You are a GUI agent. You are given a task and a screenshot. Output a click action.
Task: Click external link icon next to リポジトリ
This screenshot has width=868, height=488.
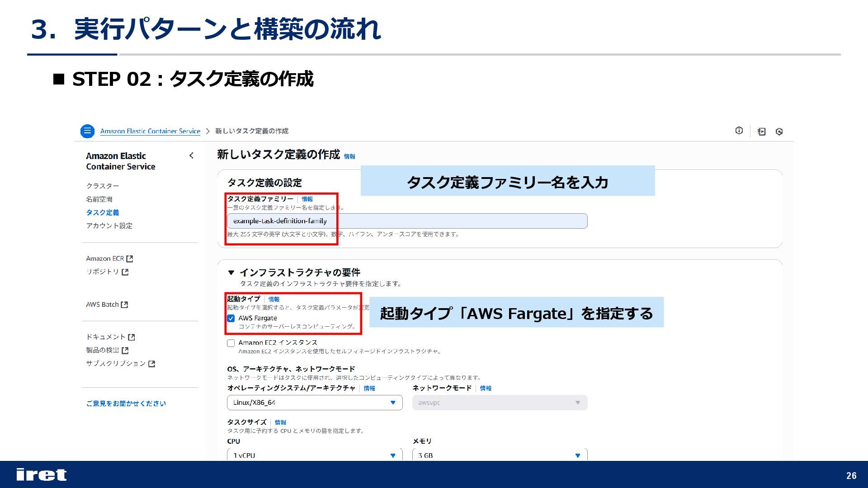[125, 272]
